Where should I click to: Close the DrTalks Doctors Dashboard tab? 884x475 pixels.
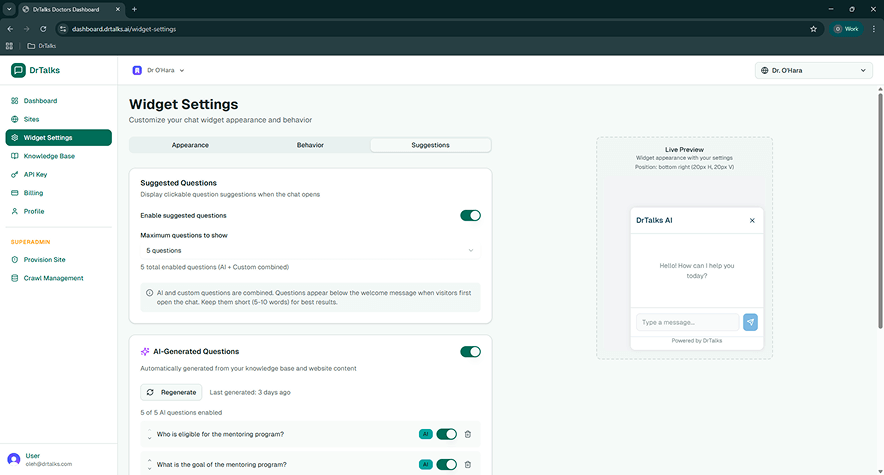[117, 9]
